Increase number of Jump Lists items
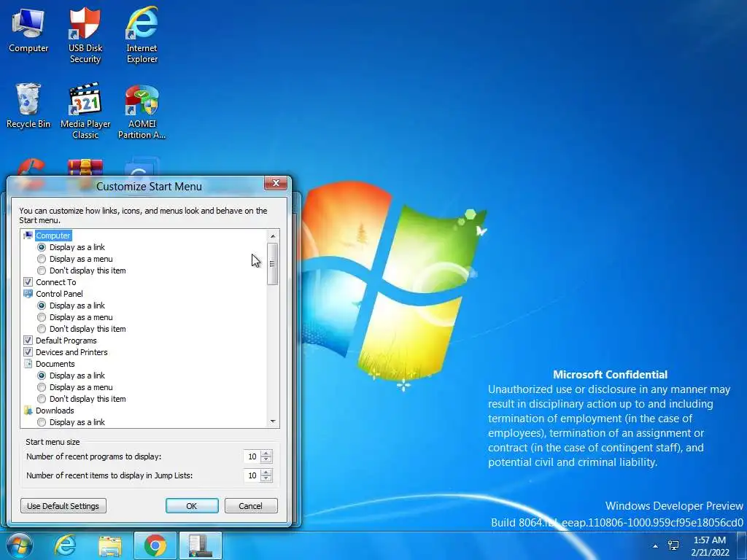This screenshot has height=560, width=747. (x=266, y=472)
